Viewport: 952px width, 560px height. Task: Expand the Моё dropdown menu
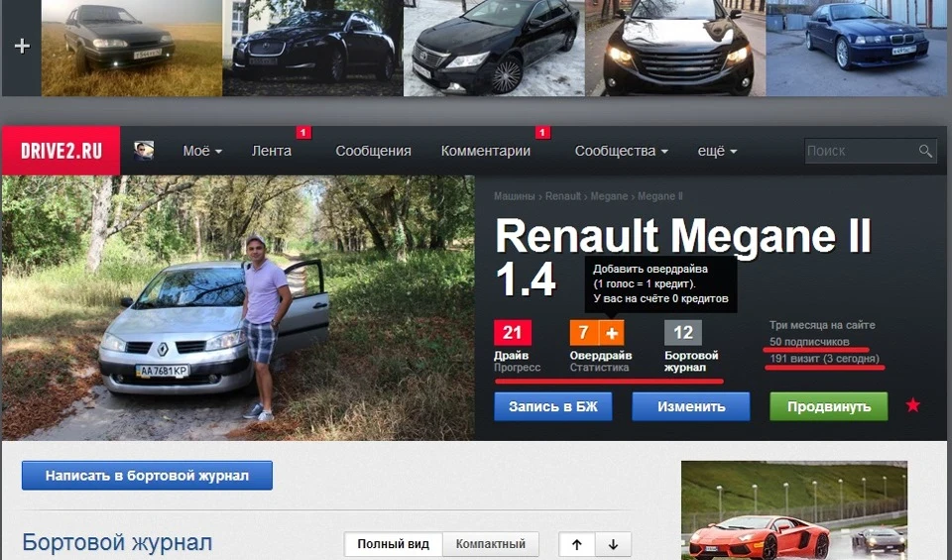[x=202, y=151]
